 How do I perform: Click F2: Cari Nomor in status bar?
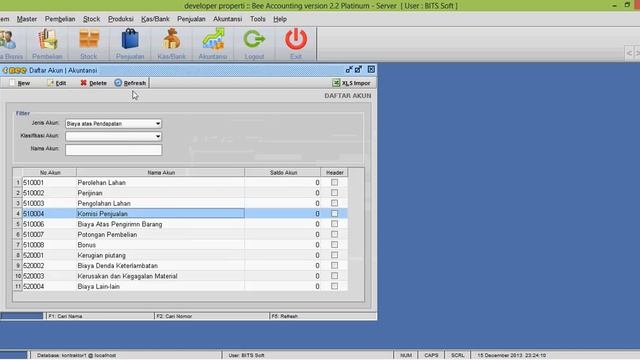tap(212, 316)
